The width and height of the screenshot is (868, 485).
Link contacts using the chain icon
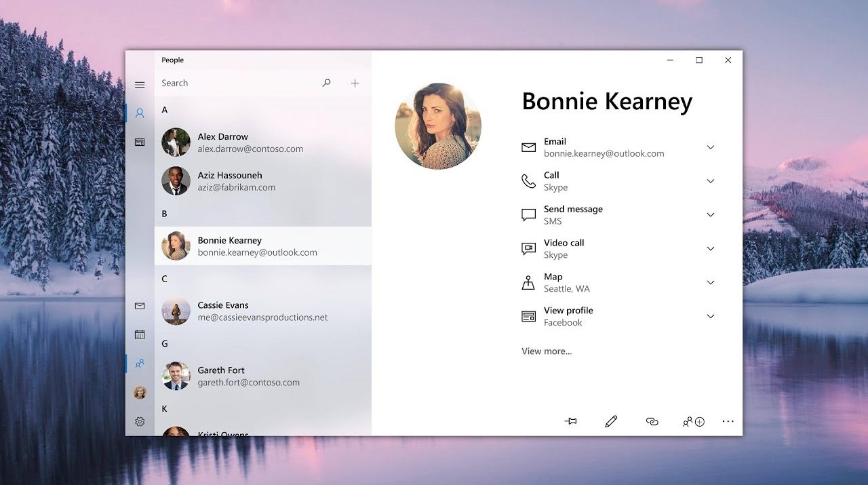click(652, 421)
